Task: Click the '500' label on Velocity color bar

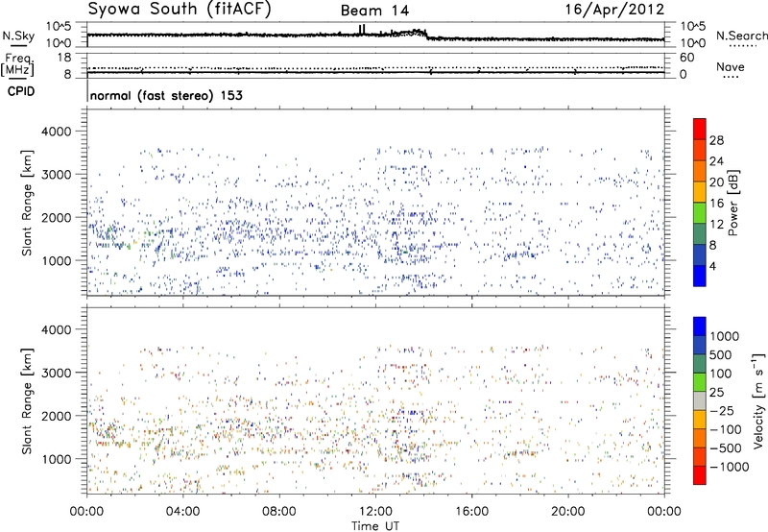Action: click(x=721, y=354)
